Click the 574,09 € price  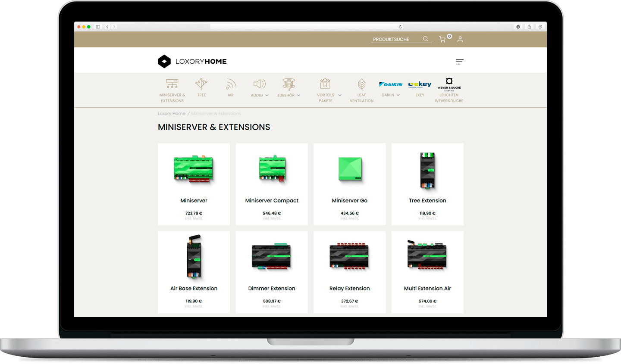427,301
